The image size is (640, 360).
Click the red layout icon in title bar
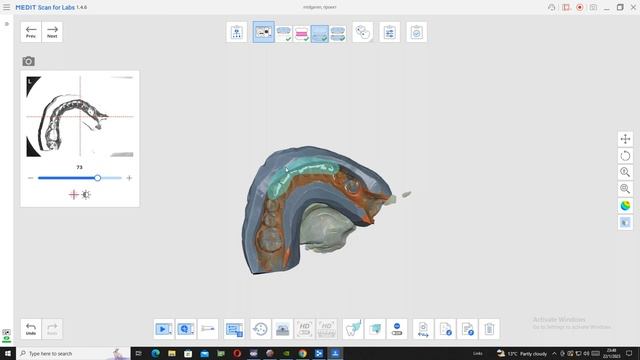pyautogui.click(x=566, y=7)
